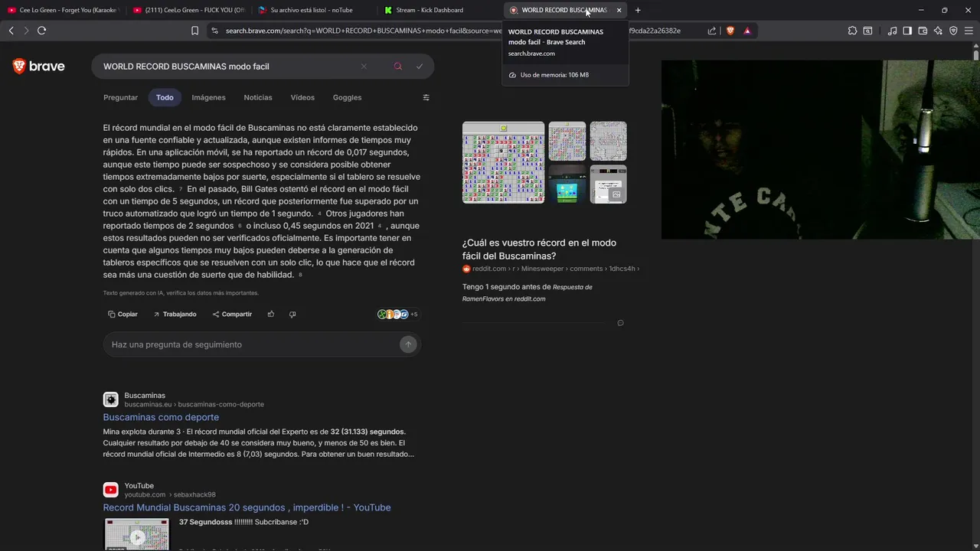Click the +5 source icons cluster

pyautogui.click(x=397, y=314)
